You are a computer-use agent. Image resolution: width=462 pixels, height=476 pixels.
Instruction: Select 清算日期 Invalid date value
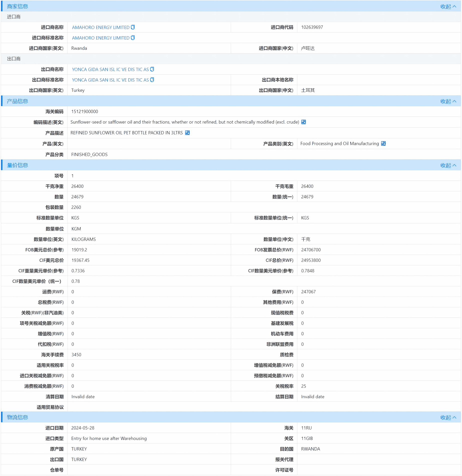[x=83, y=397]
